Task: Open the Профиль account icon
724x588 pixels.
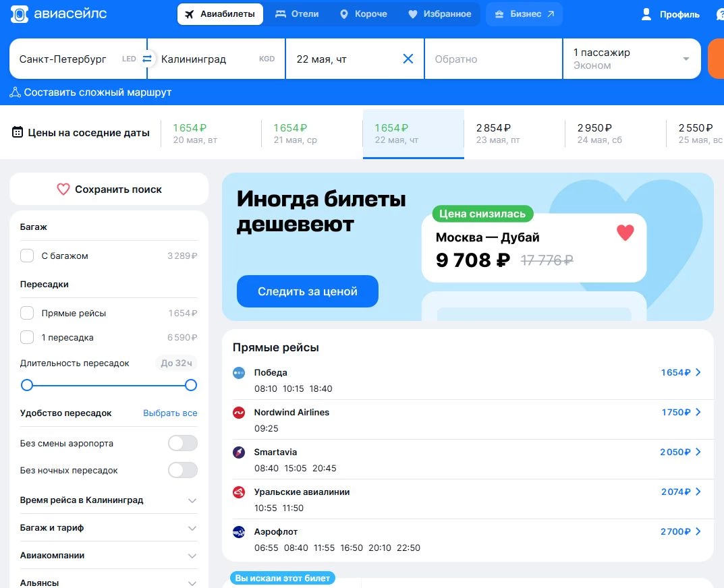Action: coord(646,13)
